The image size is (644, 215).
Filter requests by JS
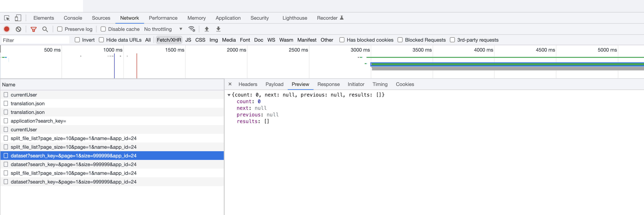click(188, 40)
